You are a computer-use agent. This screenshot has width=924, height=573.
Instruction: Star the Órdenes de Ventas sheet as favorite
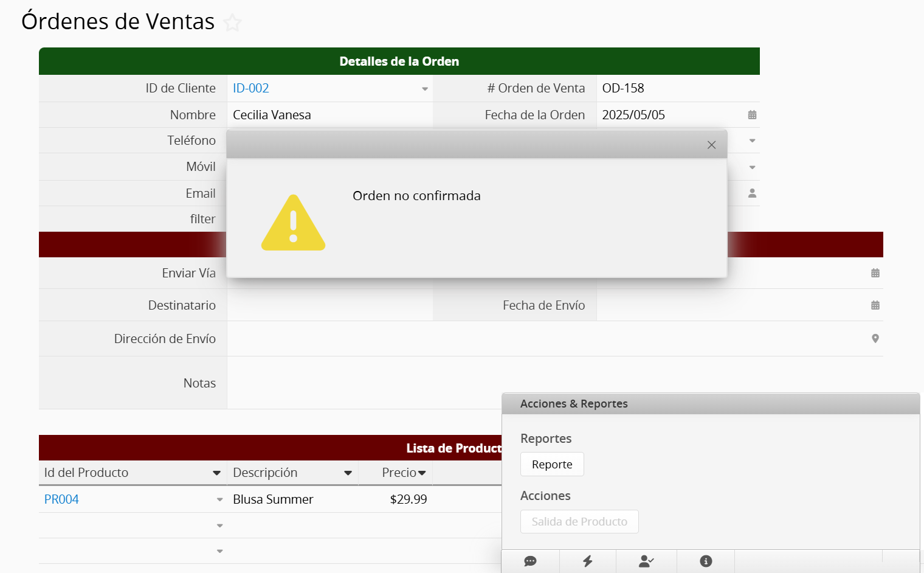(232, 23)
